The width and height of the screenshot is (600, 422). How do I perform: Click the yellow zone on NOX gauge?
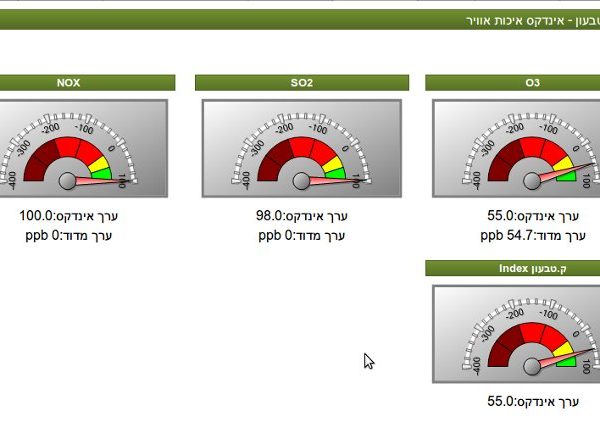pos(99,164)
